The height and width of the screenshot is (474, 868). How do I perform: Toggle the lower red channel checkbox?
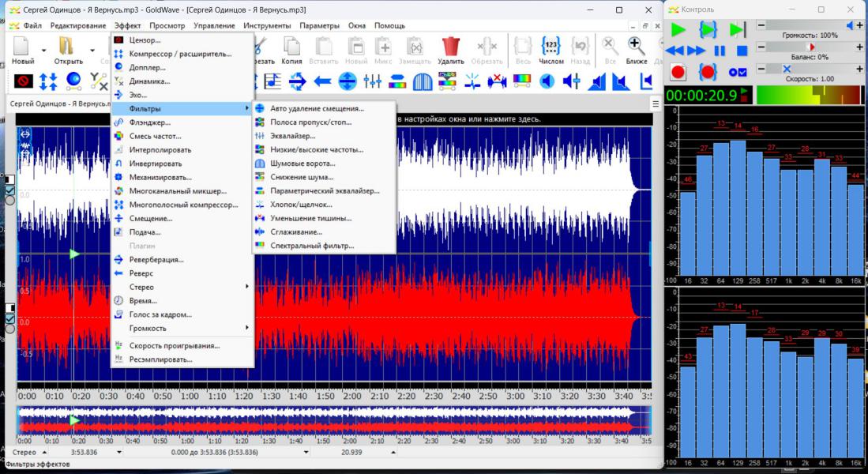pos(9,318)
